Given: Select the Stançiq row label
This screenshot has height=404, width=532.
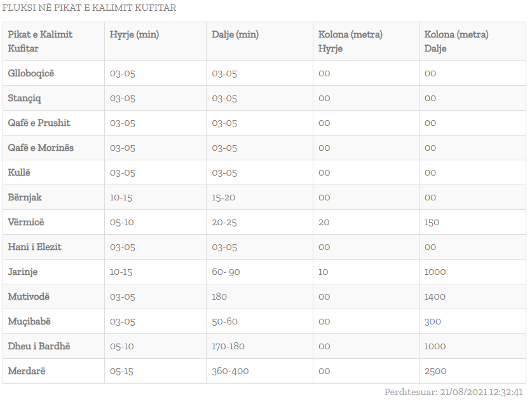Looking at the screenshot, I should click(24, 98).
